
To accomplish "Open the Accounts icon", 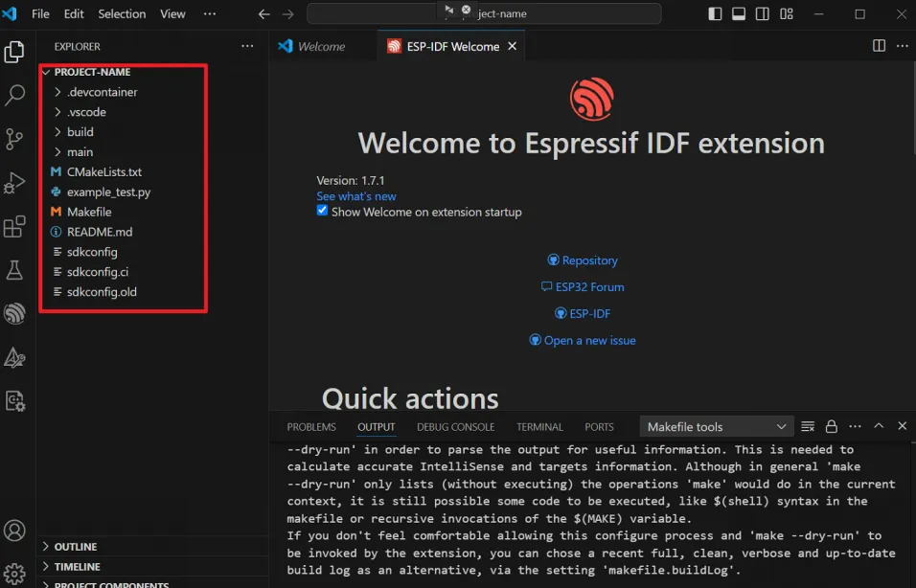I will (14, 530).
